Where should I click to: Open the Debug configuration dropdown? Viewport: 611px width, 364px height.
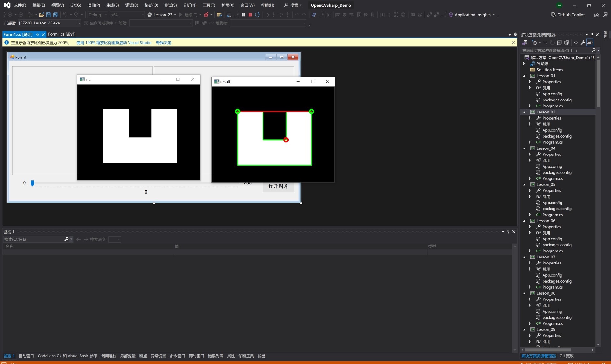coord(97,15)
